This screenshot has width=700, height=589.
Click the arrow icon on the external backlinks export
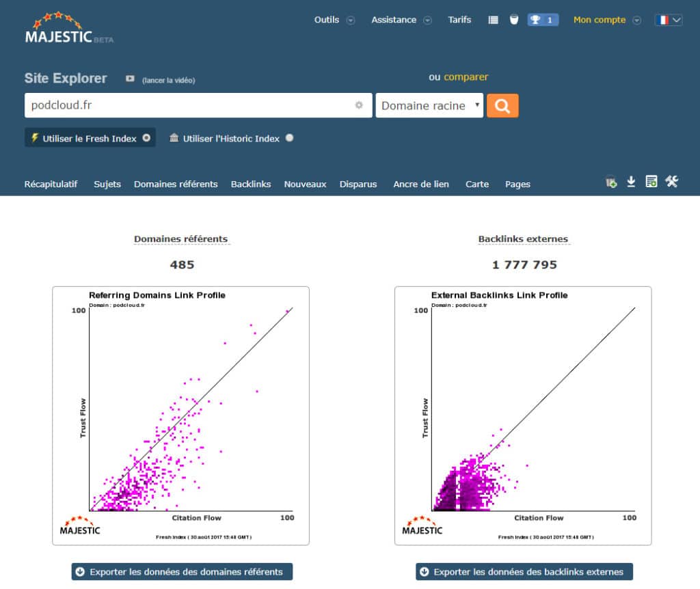[424, 572]
